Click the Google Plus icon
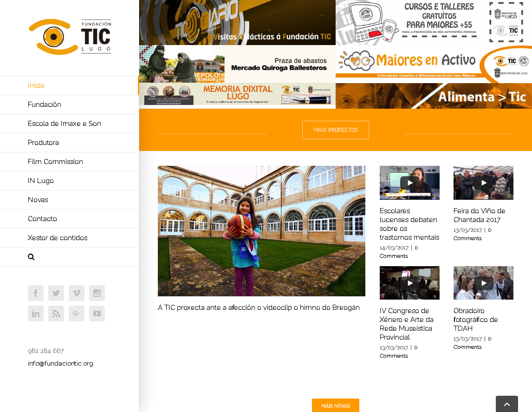532x412 pixels. click(77, 314)
